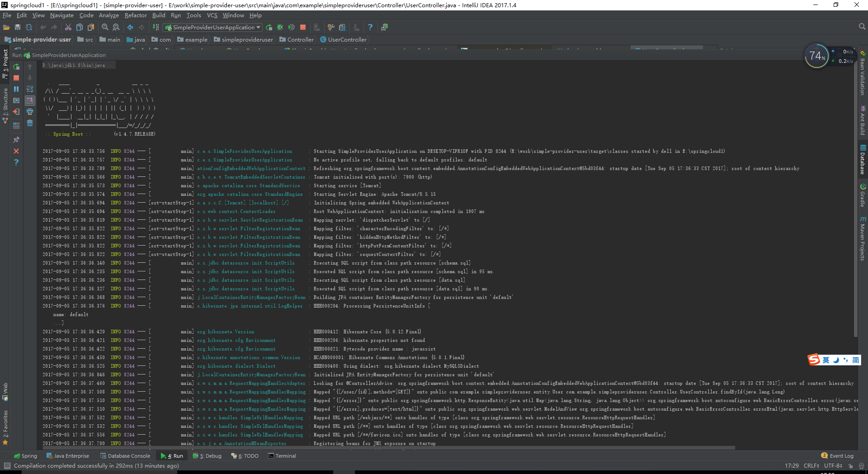Open the run configuration dropdown
Image resolution: width=868 pixels, height=474 pixels.
tap(212, 28)
